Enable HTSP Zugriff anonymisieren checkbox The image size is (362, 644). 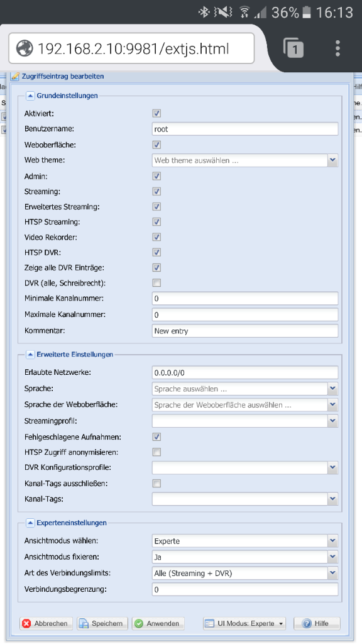(156, 452)
